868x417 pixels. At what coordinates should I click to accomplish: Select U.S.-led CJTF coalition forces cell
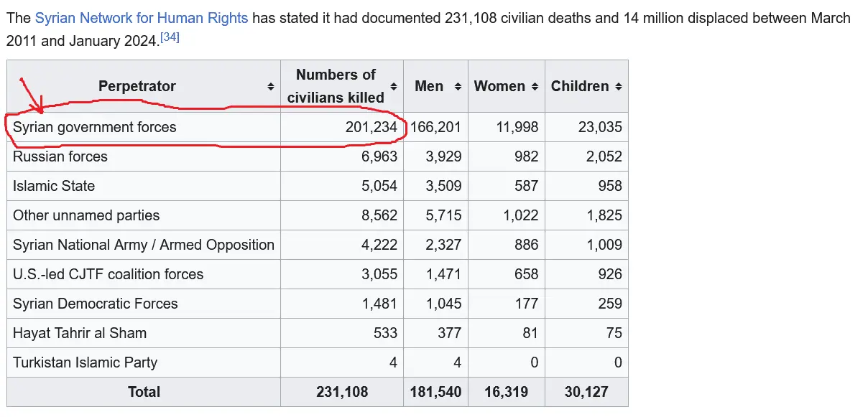(x=108, y=274)
